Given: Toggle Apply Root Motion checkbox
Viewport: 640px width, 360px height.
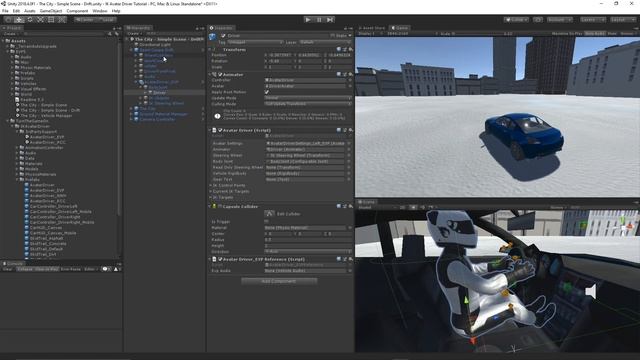Looking at the screenshot, I should pos(267,92).
